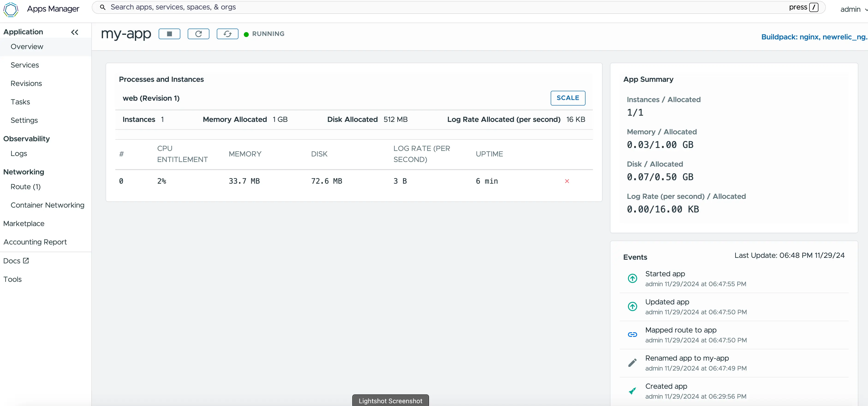868x406 pixels.
Task: Open Container Networking
Action: coord(48,205)
